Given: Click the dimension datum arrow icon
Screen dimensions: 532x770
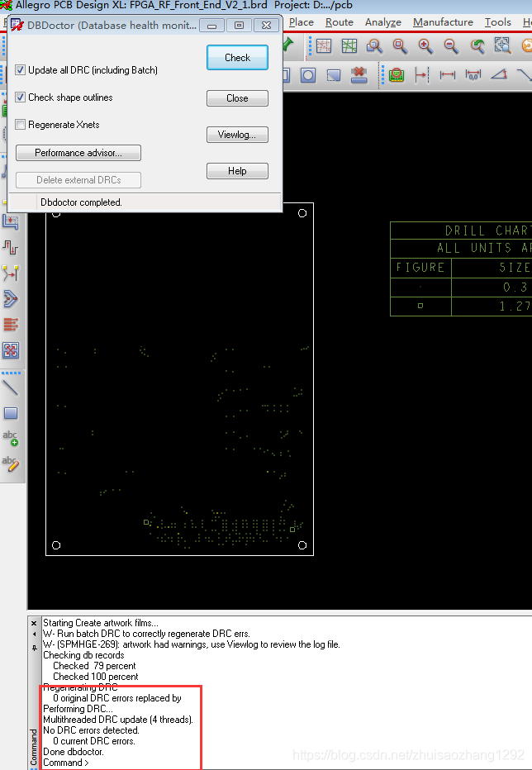Looking at the screenshot, I should [421, 75].
